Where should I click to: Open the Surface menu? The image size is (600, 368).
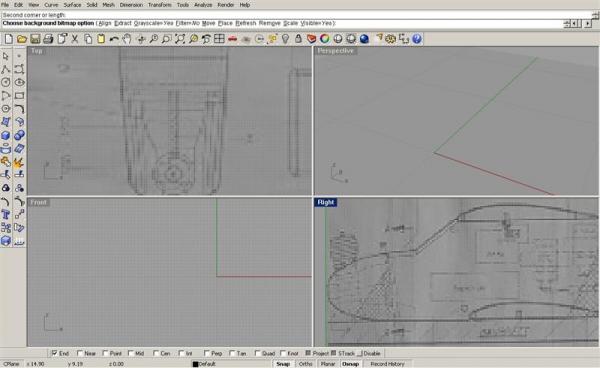pos(72,5)
